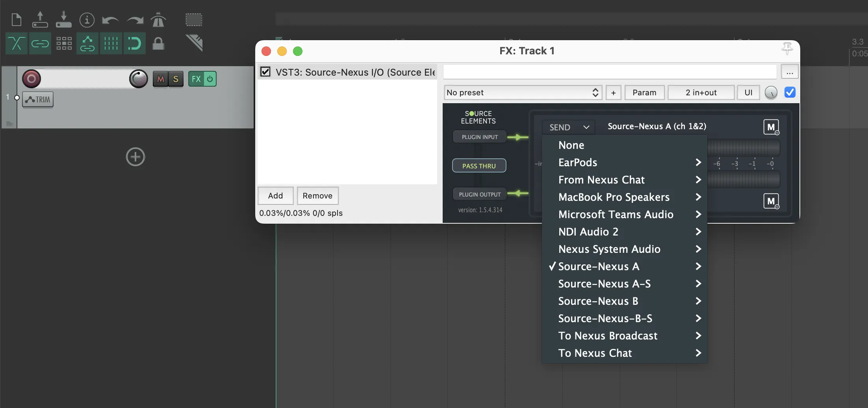
Task: Click the PASS THRU button
Action: (x=479, y=166)
